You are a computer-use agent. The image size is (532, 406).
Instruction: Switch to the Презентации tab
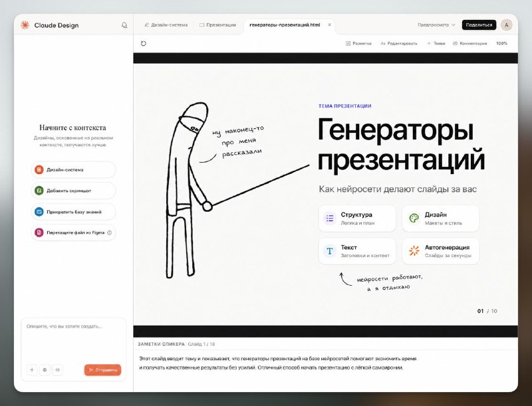pos(217,25)
